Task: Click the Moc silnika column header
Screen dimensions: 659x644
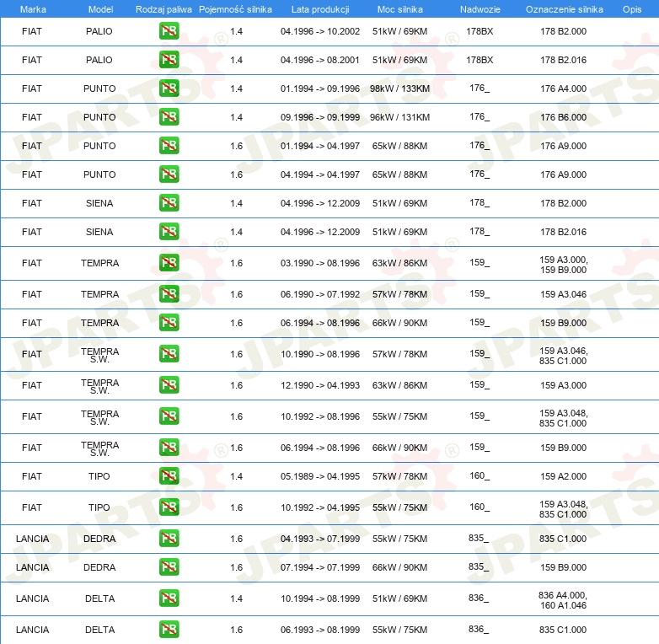Action: [399, 9]
